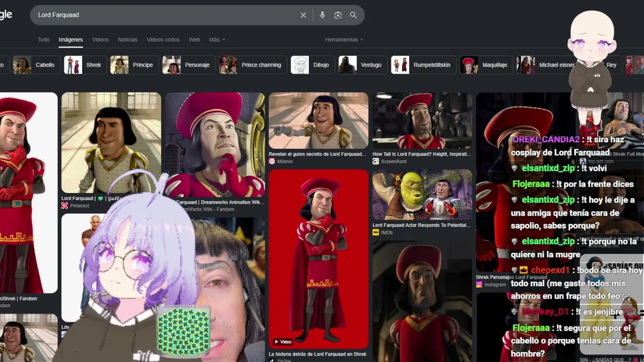Submit search with the magnifier icon
Viewport: 644px width, 362px height.
pos(353,15)
